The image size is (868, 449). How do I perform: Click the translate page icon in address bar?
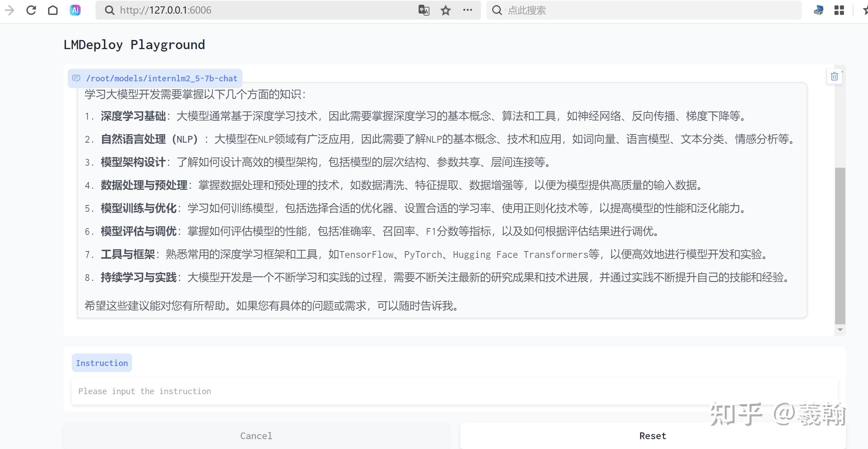424,10
